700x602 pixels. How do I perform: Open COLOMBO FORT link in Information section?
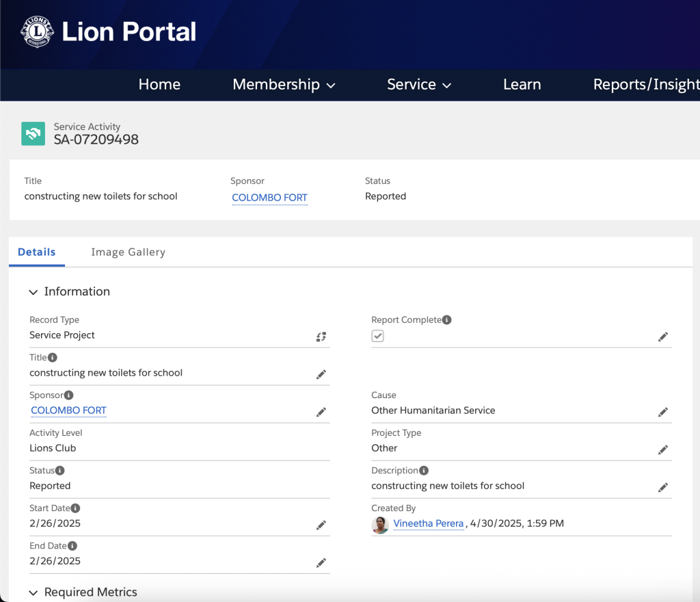(x=68, y=410)
